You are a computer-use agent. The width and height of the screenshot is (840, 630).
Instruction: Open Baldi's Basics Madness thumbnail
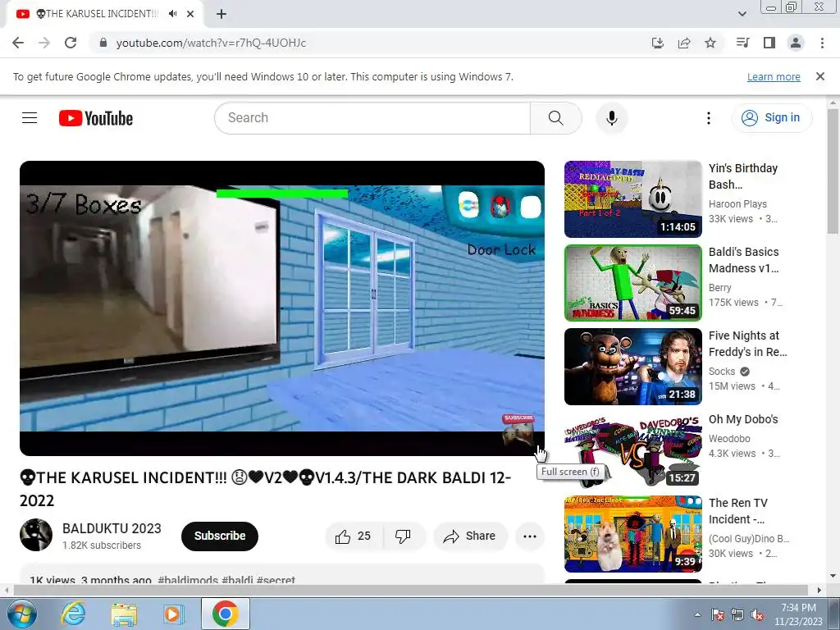[632, 283]
